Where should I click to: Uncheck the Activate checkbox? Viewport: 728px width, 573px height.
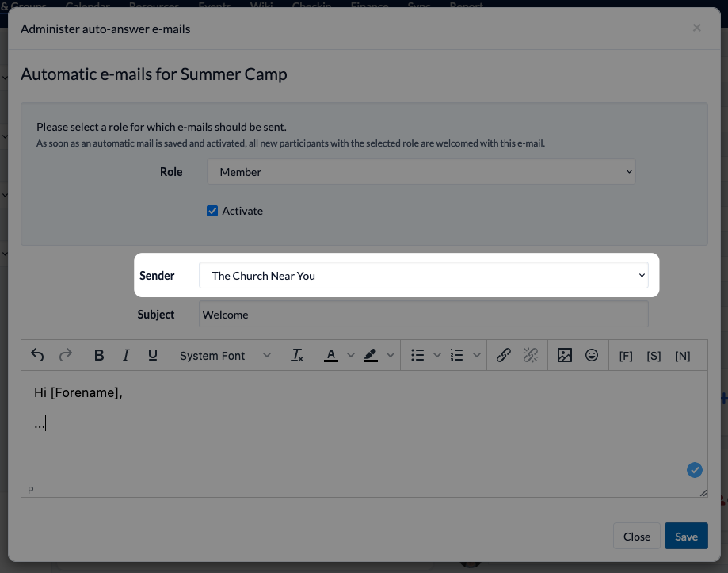point(212,211)
